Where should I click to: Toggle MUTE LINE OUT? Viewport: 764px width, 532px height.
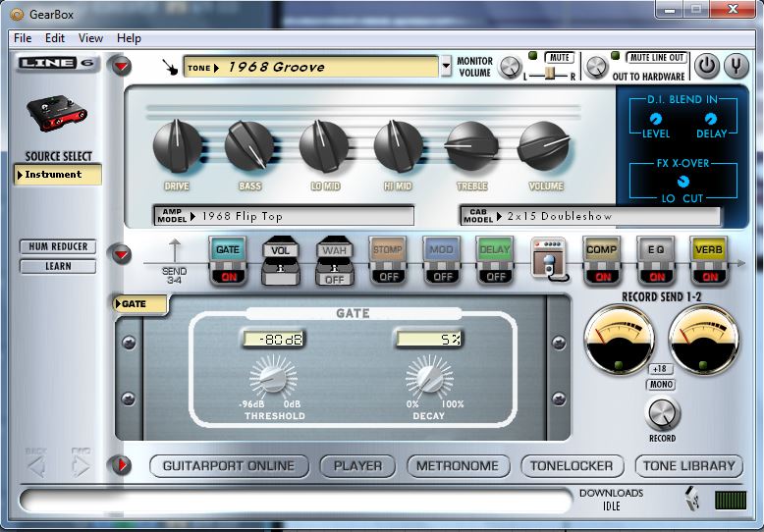tap(656, 58)
